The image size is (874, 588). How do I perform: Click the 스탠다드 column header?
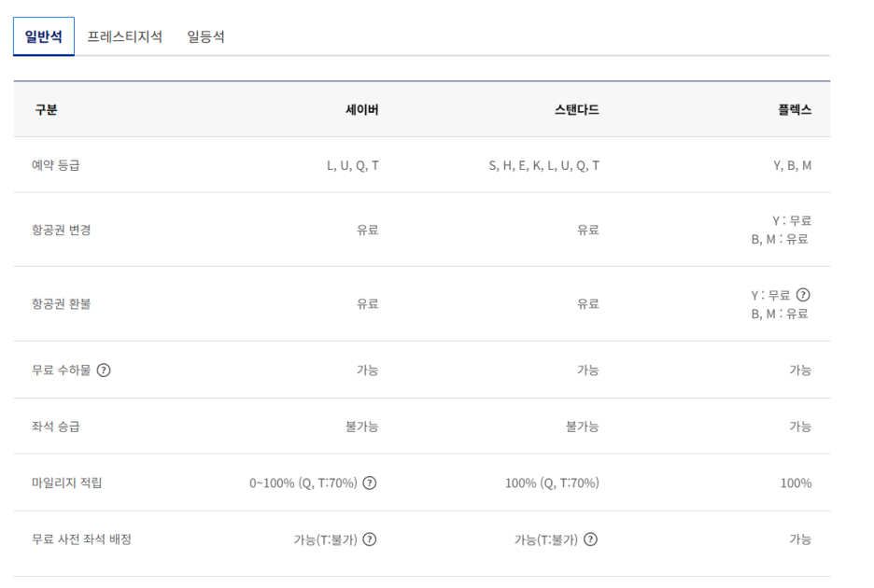tap(576, 109)
